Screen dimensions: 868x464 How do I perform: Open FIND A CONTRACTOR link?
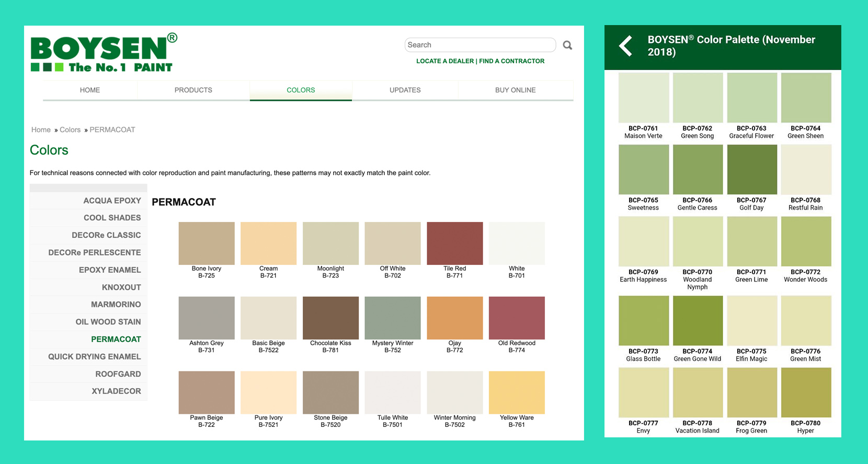pyautogui.click(x=512, y=61)
